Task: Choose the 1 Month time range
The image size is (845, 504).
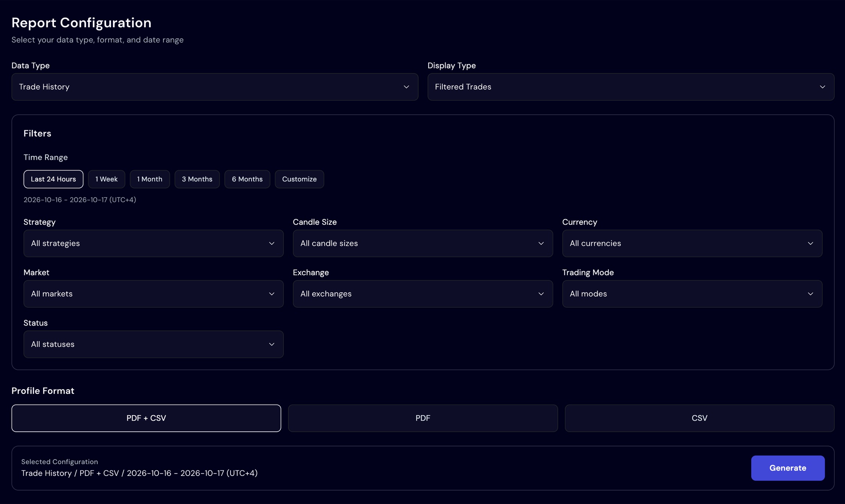Action: coord(150,179)
